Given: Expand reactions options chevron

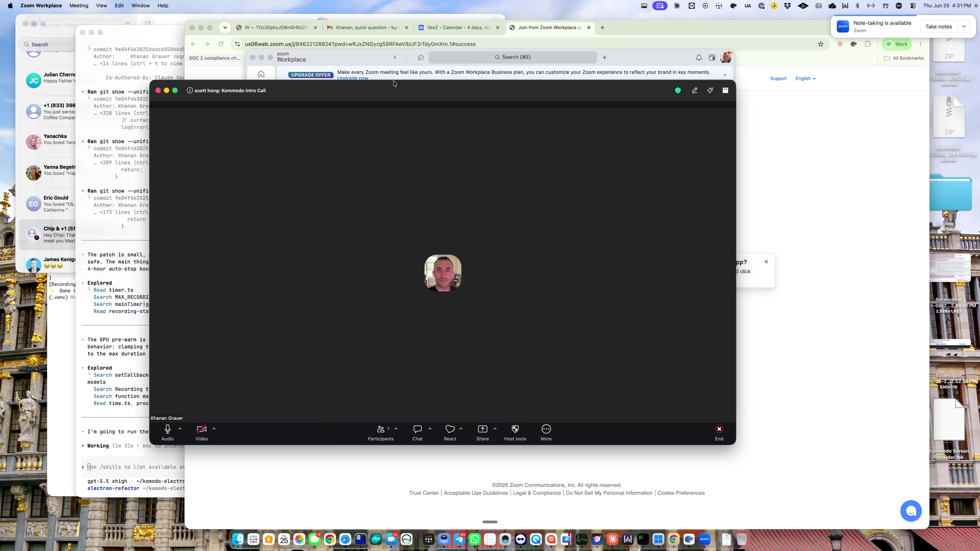Looking at the screenshot, I should [461, 429].
